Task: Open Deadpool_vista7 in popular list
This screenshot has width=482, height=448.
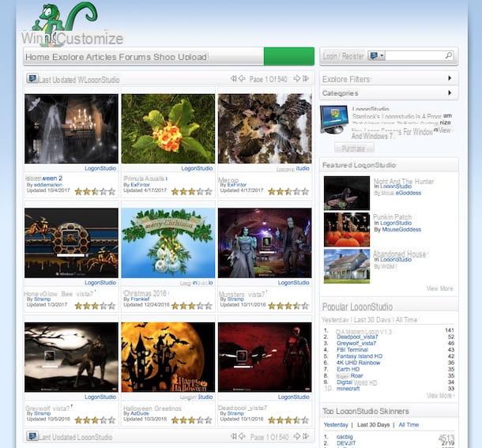Action: click(x=357, y=337)
